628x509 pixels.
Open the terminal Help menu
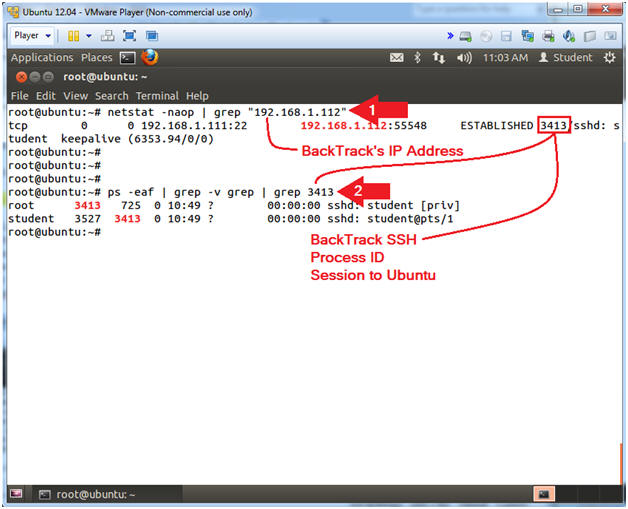pos(197,96)
